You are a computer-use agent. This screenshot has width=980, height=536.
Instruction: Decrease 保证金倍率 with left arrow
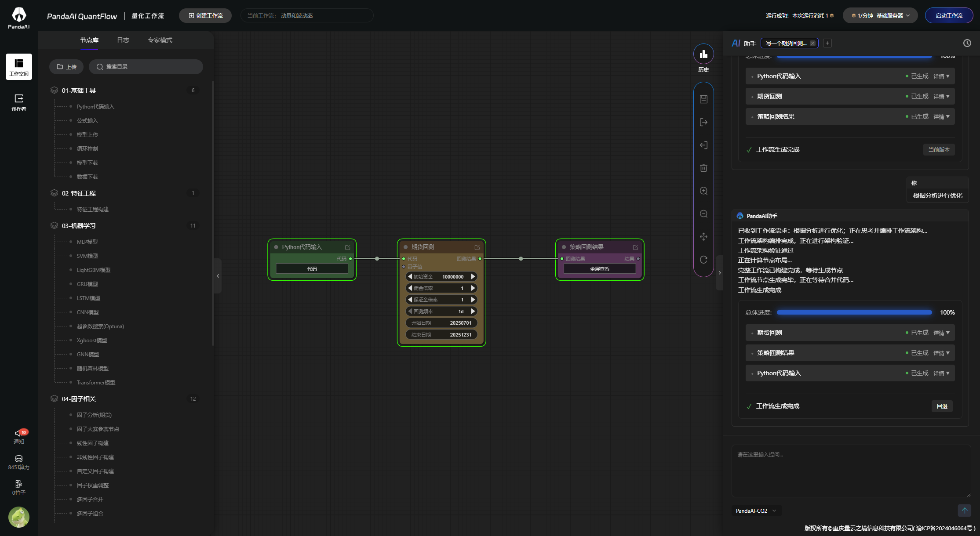(410, 300)
